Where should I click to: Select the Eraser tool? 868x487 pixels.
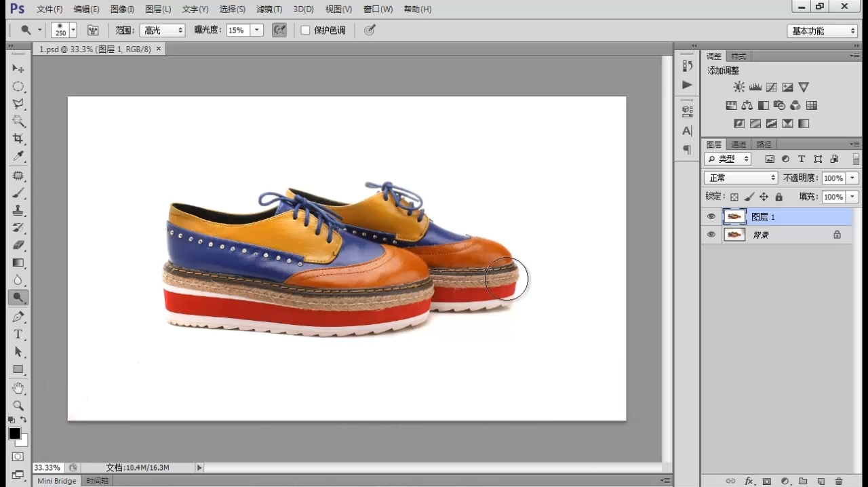click(x=18, y=245)
